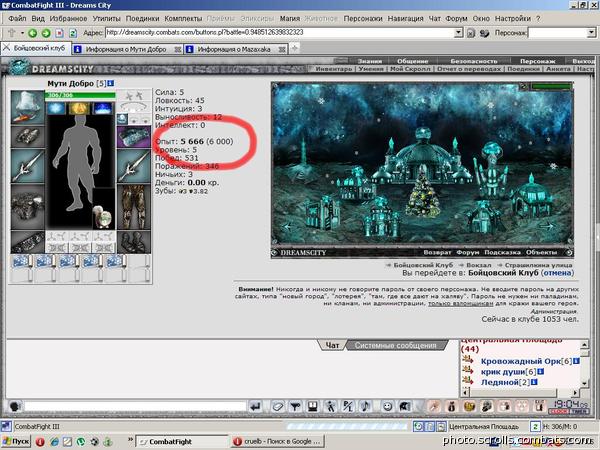The width and height of the screenshot is (600, 450).
Task: Click the left-hand sword weapon slot
Action: (27, 166)
